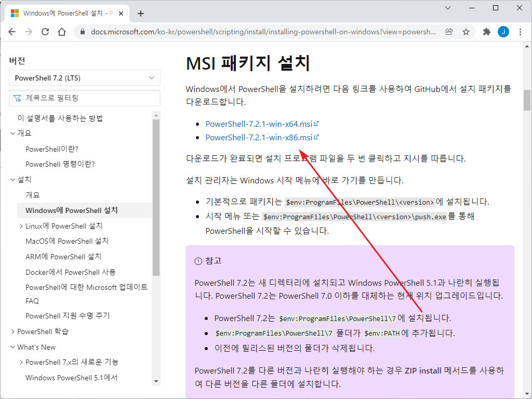
Task: Expand Linux에 PowerShell 설치
Action: [x=21, y=226]
